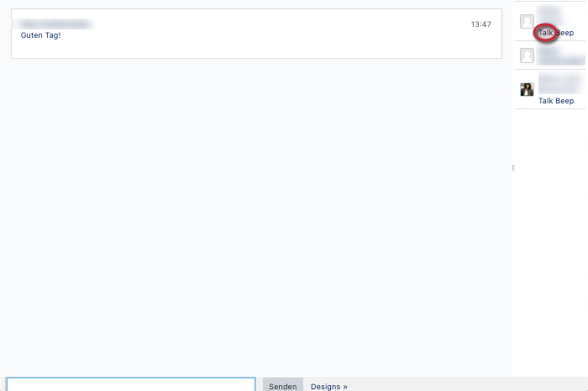Focus the chat message input field

point(131,385)
